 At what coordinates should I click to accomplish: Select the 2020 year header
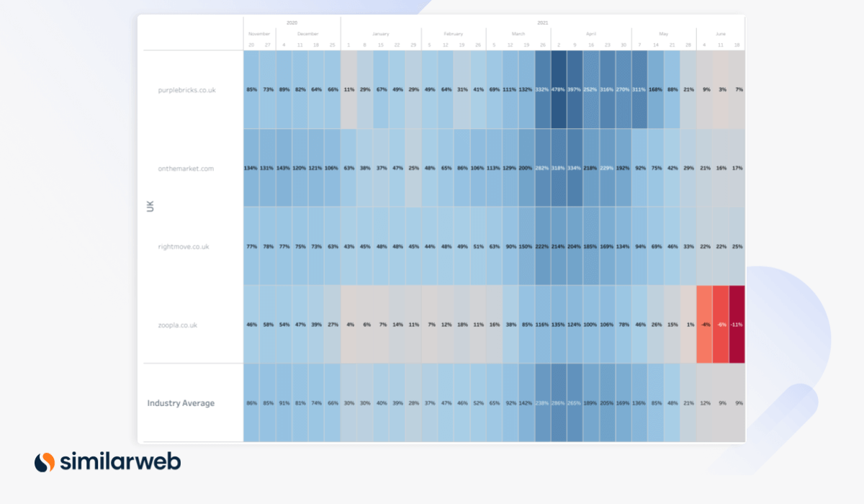(291, 22)
